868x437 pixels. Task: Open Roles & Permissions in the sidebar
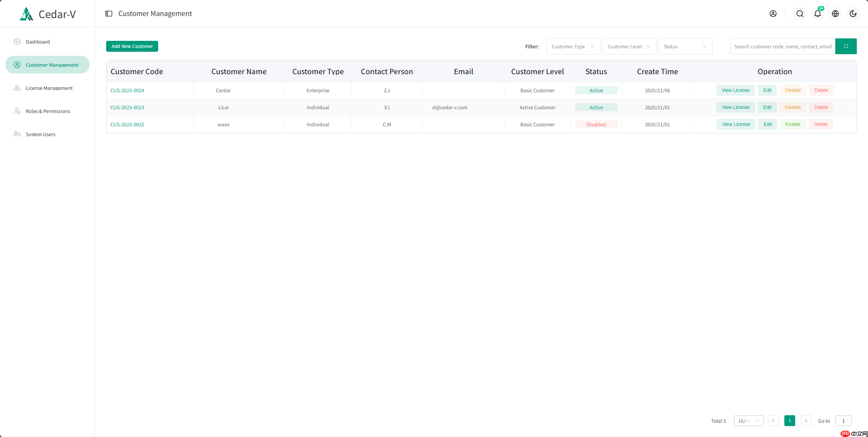[x=47, y=111]
